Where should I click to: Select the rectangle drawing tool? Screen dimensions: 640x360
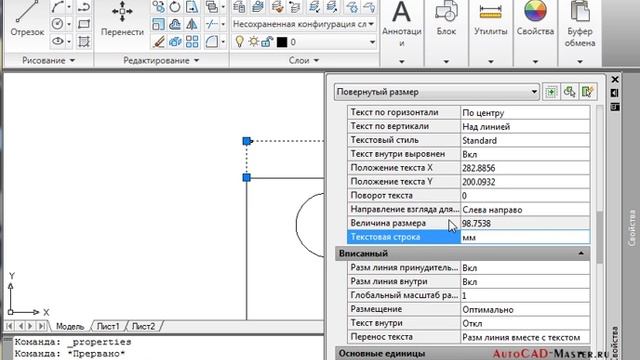click(84, 24)
